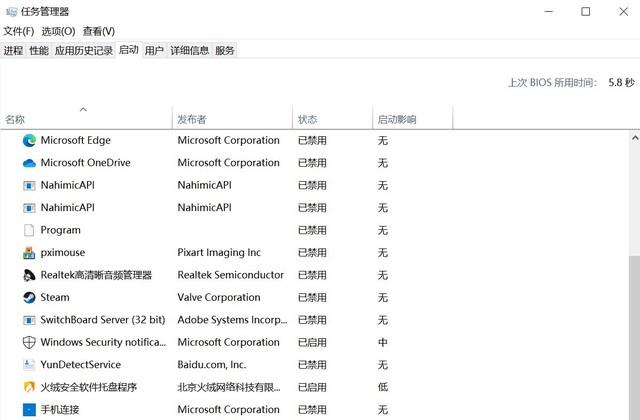Click the icon of the first NahimicAPI row
The width and height of the screenshot is (640, 420).
click(x=29, y=186)
